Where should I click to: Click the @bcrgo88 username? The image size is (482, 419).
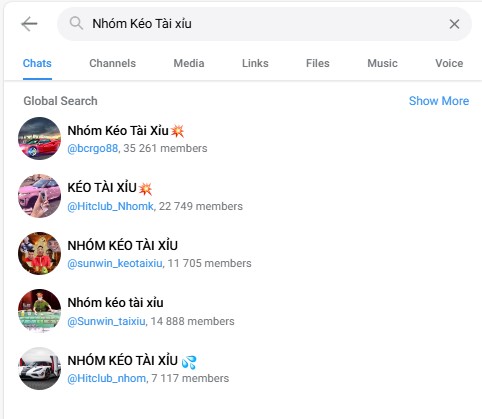(x=93, y=148)
